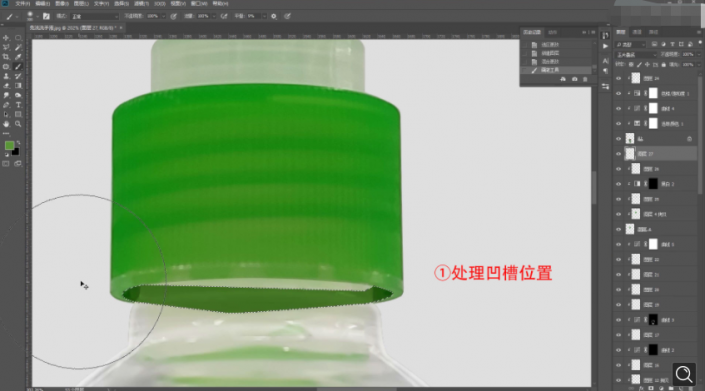Screen dimensions: 705x391
Task: Hide the 图层 4 拷贝 layer
Action: click(x=618, y=214)
